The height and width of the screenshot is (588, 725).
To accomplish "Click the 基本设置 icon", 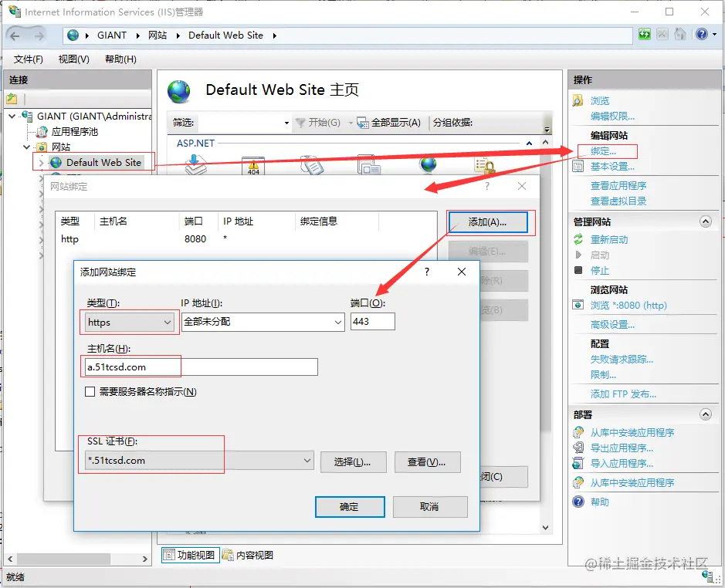I will (x=578, y=167).
